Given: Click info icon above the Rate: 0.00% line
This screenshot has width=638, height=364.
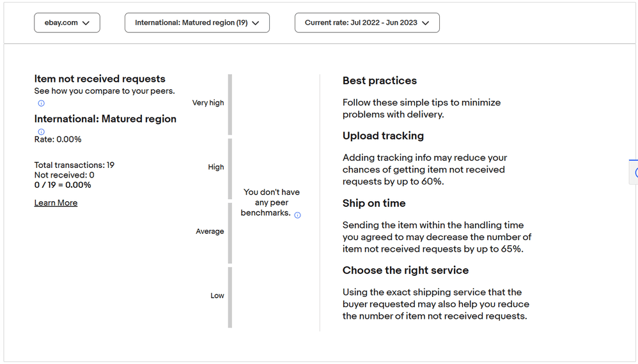Looking at the screenshot, I should click(x=41, y=132).
